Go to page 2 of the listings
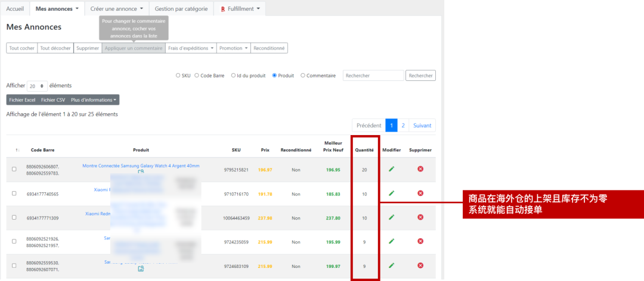644x281 pixels. click(x=403, y=126)
